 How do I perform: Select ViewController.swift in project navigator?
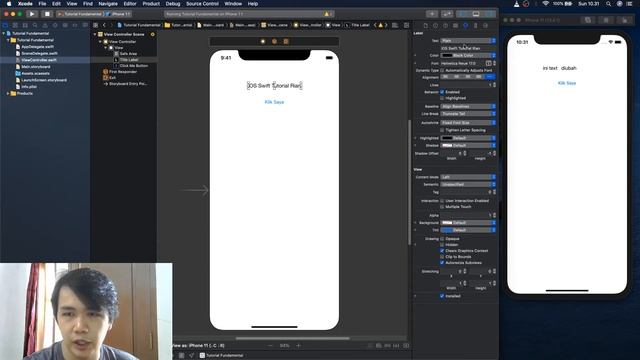[39, 60]
